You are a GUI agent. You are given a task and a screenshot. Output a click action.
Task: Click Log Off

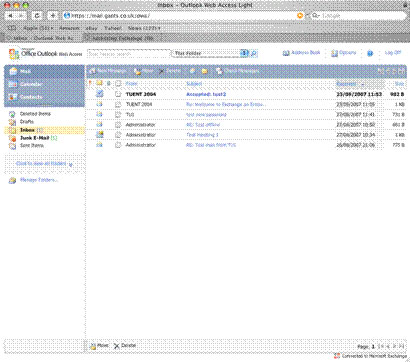(x=393, y=53)
